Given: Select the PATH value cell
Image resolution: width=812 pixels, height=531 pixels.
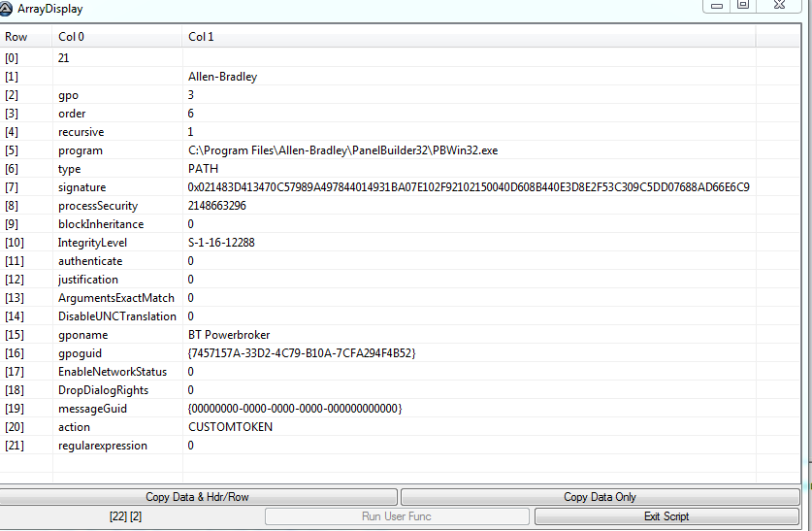Looking at the screenshot, I should pyautogui.click(x=203, y=169).
